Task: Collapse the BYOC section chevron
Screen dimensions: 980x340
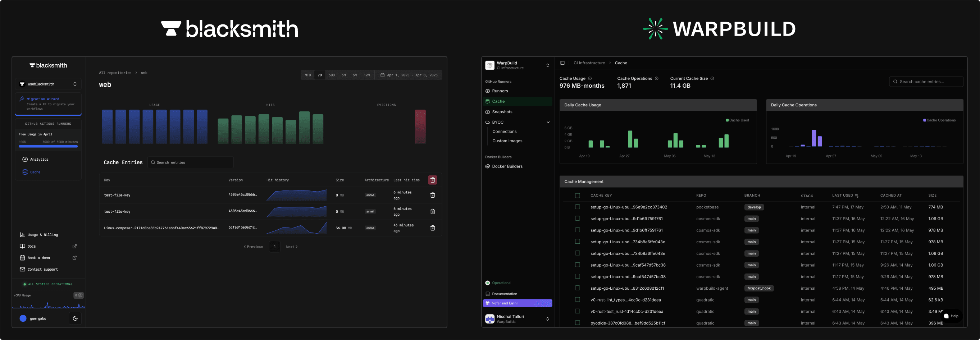Action: 548,122
